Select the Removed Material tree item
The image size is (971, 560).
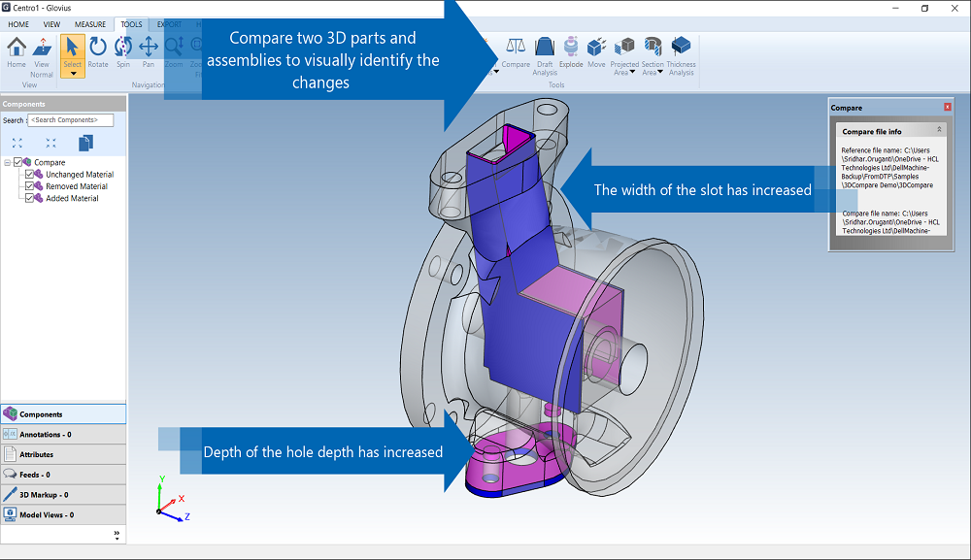[76, 186]
